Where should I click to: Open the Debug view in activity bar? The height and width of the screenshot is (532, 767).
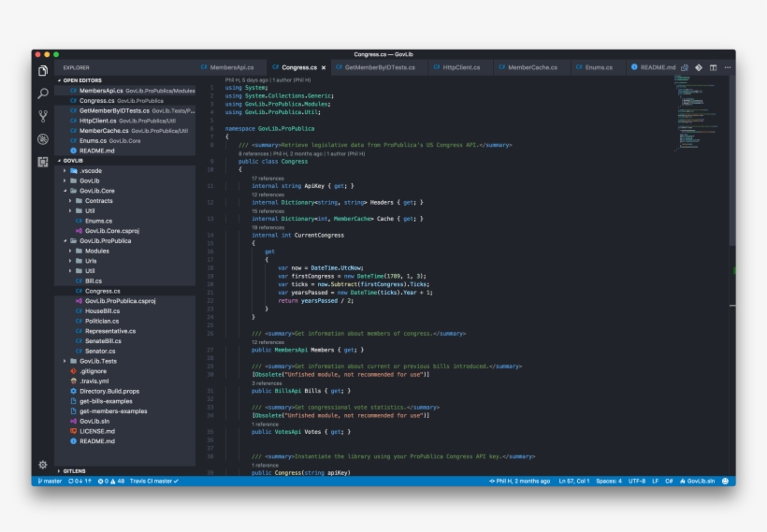click(x=43, y=139)
